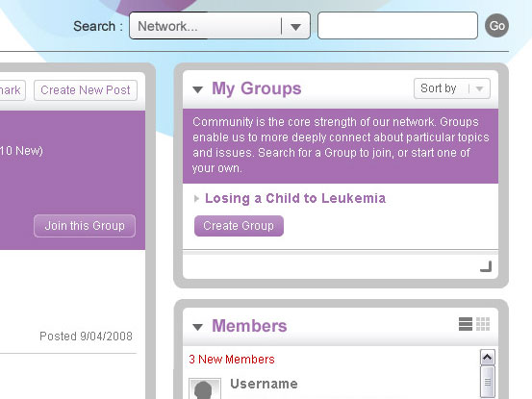Open Losing a Child to Leukemia link
Image resolution: width=532 pixels, height=399 pixels.
click(295, 199)
